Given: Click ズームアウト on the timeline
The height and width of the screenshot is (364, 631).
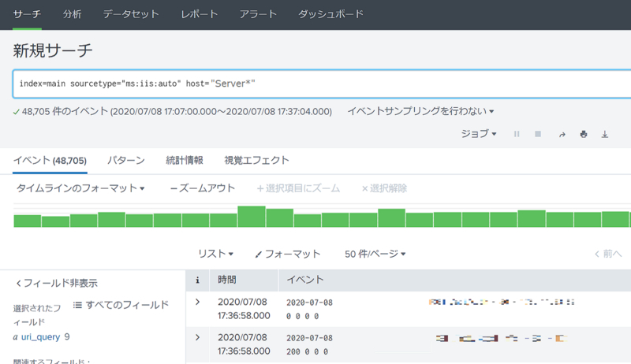Looking at the screenshot, I should click(x=203, y=188).
